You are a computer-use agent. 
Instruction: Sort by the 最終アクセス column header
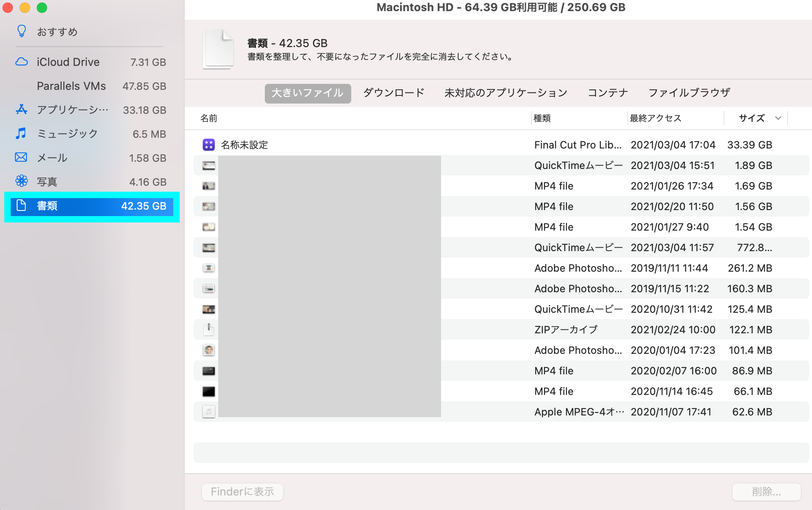(x=655, y=118)
